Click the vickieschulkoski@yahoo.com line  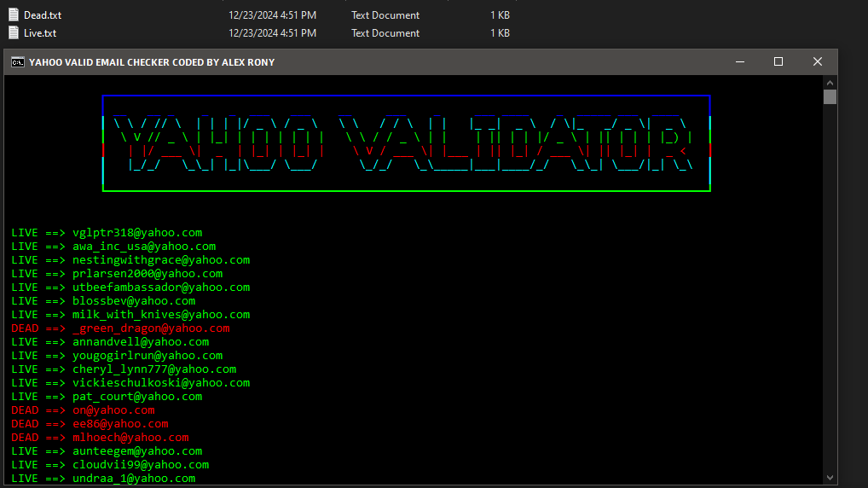coord(130,383)
